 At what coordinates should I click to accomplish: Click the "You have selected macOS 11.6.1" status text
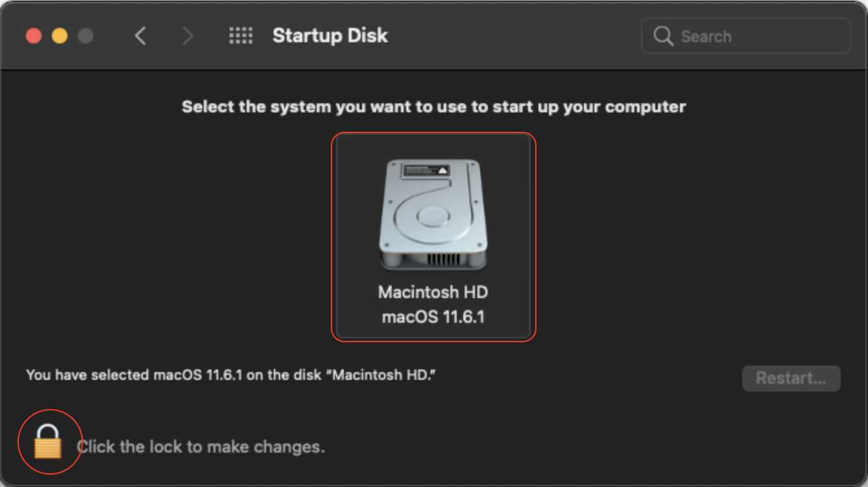click(x=230, y=375)
